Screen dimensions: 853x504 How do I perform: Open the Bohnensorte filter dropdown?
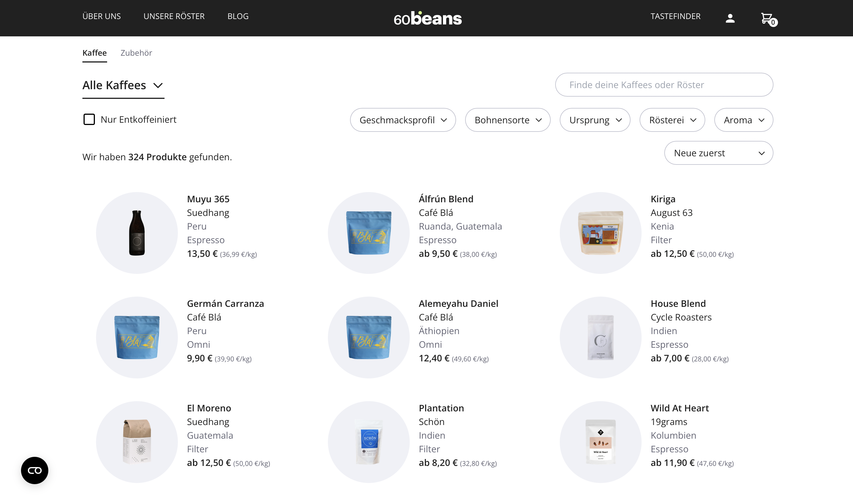click(x=508, y=120)
